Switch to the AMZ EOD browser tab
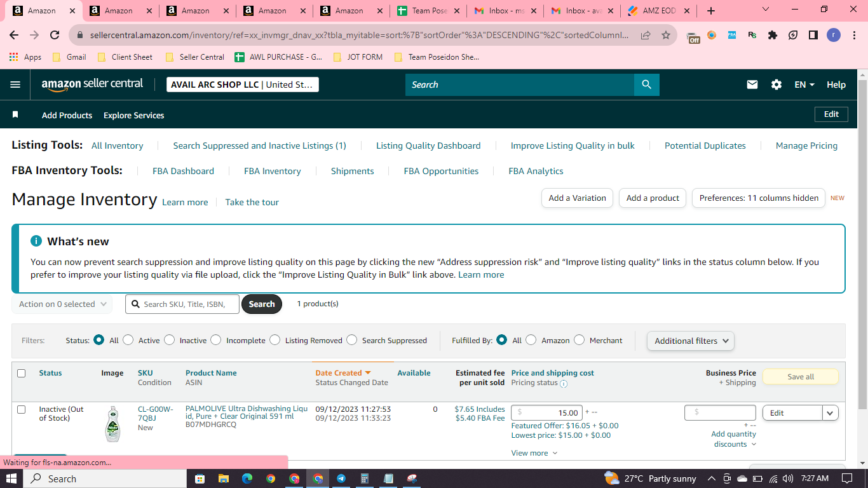Viewport: 868px width, 488px height. point(658,11)
